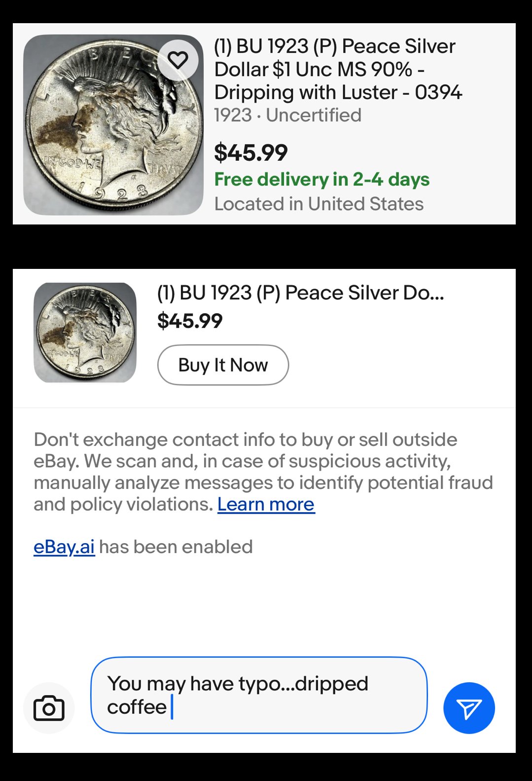Open truncated title '(1) BU 1923 (P) Peace Silver Do...'
The width and height of the screenshot is (532, 781).
coord(300,293)
